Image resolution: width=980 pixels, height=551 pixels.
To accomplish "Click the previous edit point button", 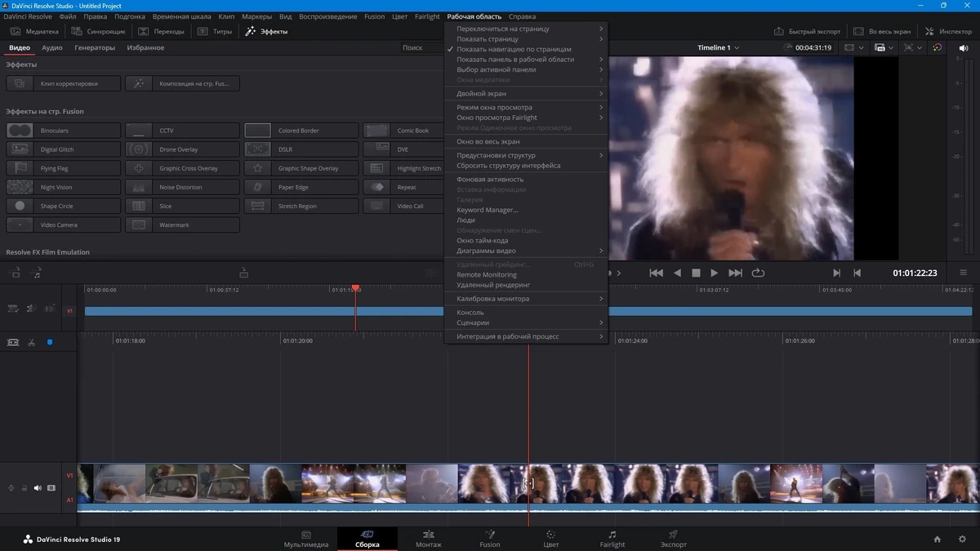I will 857,273.
